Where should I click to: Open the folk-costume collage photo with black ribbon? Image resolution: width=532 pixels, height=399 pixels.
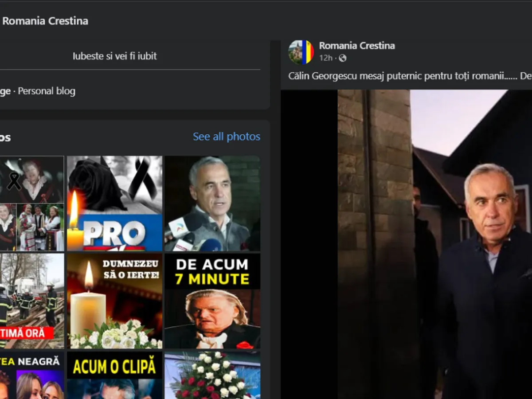(31, 203)
